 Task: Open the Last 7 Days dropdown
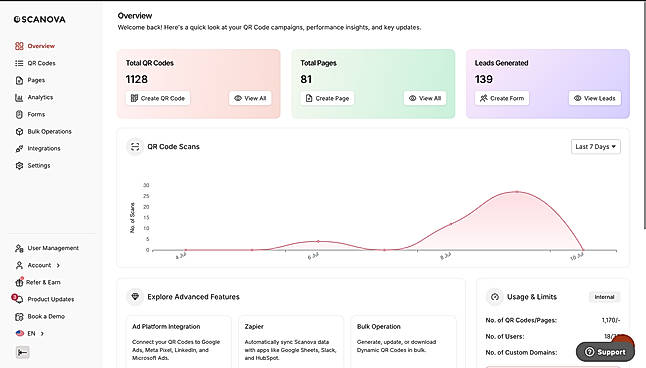point(596,147)
